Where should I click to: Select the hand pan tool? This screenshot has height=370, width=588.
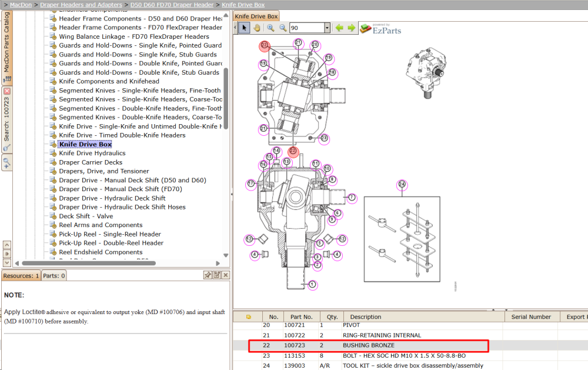257,28
